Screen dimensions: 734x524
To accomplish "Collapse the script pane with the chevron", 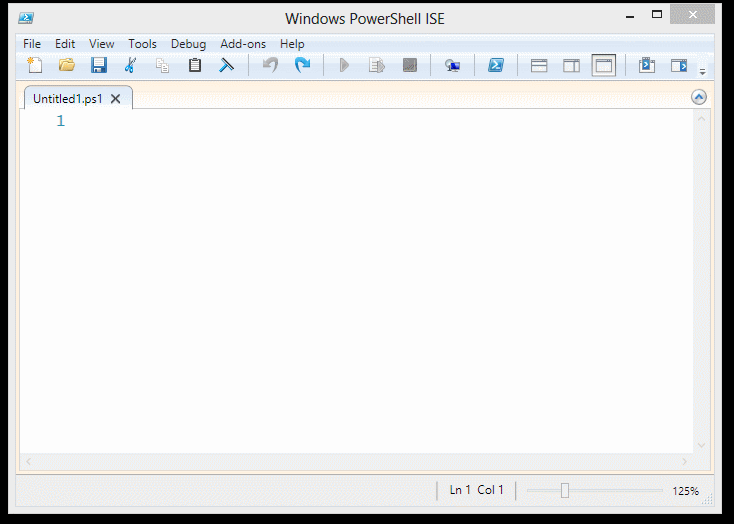I will [x=699, y=97].
